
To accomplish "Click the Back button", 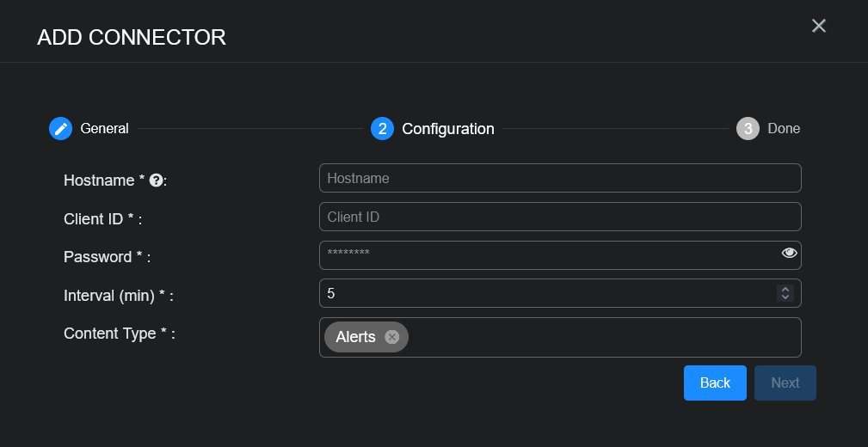I will pos(715,383).
